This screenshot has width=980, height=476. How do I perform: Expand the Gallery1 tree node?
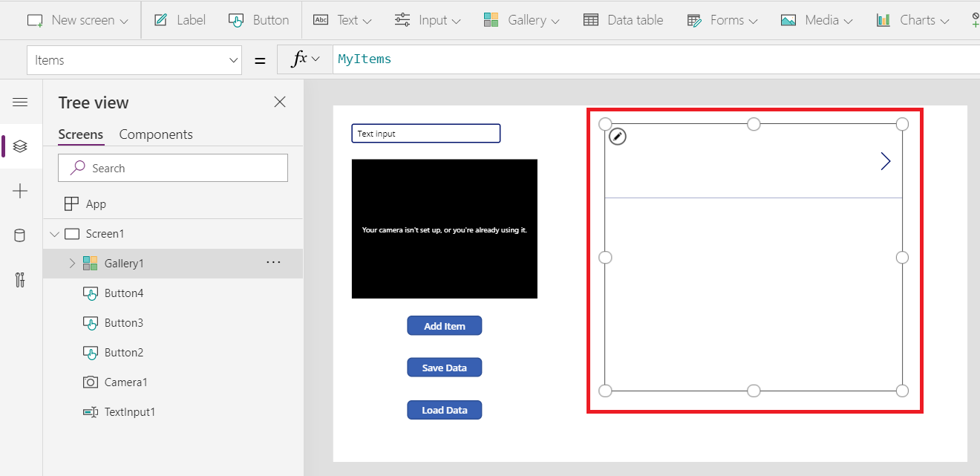pyautogui.click(x=72, y=263)
